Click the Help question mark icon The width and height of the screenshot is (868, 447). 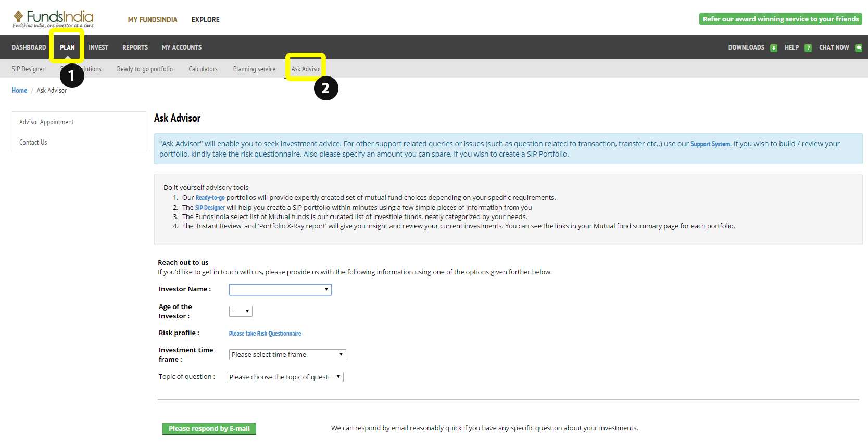pyautogui.click(x=808, y=48)
